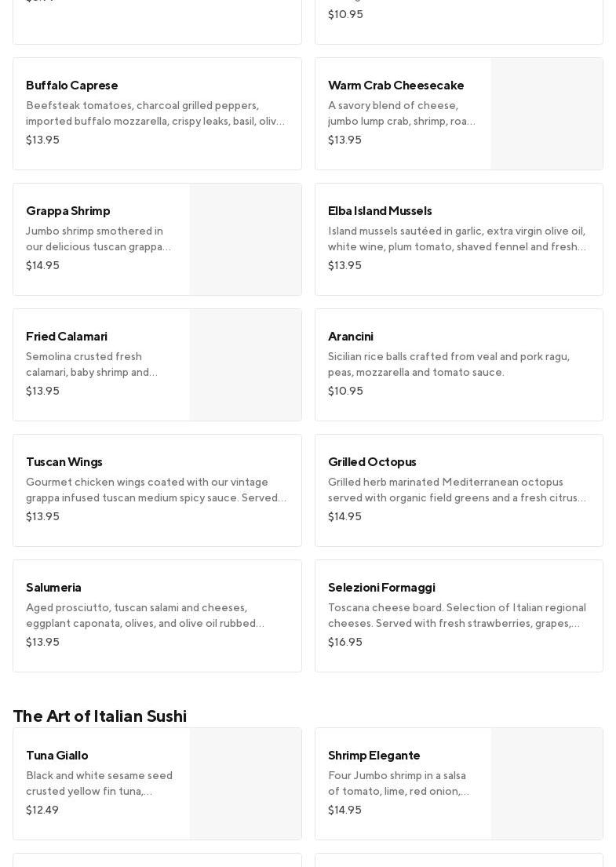Open the Fried Calamari image thumbnail
The height and width of the screenshot is (867, 616).
point(246,365)
